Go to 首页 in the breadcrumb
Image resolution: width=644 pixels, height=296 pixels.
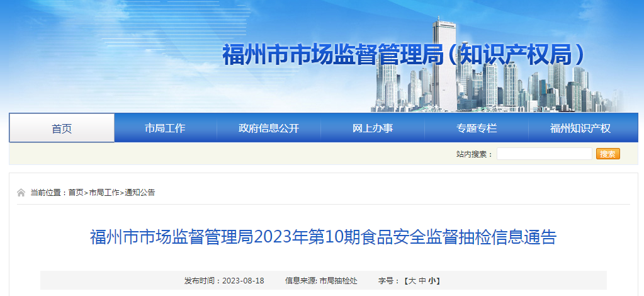[x=76, y=193]
